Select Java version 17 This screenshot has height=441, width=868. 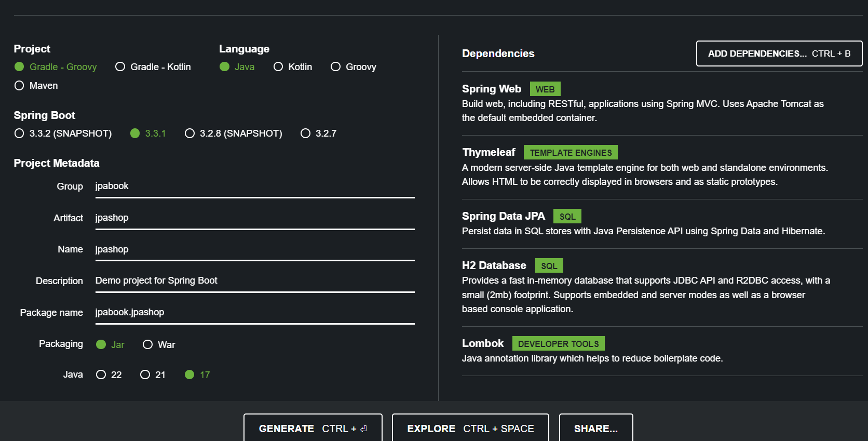coord(197,375)
